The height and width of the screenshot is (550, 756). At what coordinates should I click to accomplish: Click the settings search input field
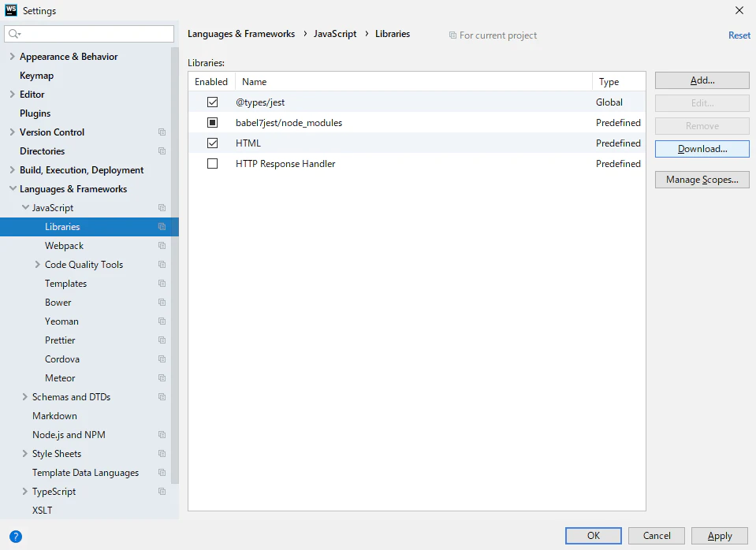click(89, 34)
